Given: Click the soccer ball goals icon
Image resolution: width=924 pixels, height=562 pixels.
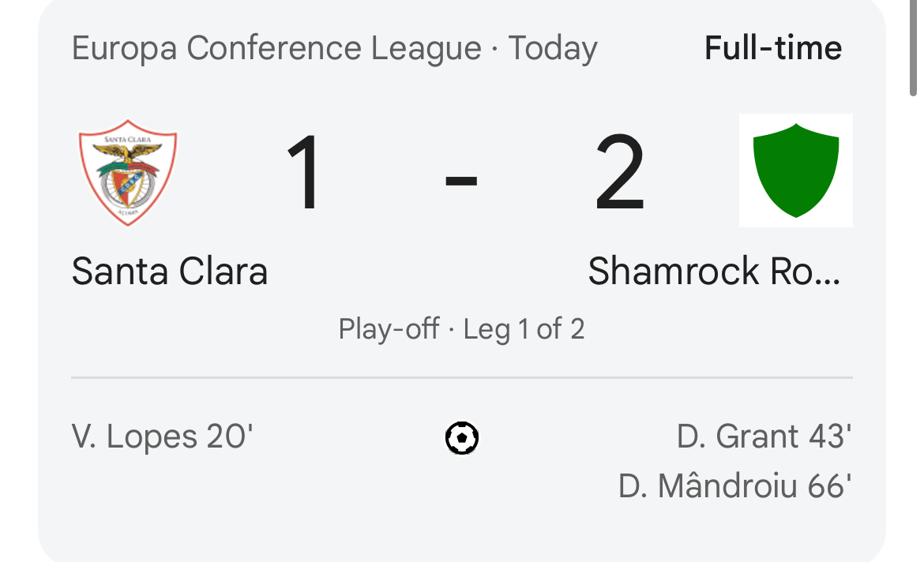Looking at the screenshot, I should tap(461, 438).
